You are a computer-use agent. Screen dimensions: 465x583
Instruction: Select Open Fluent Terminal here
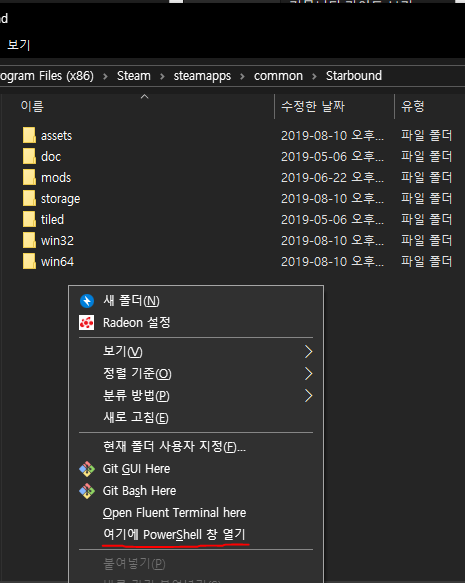click(x=174, y=513)
